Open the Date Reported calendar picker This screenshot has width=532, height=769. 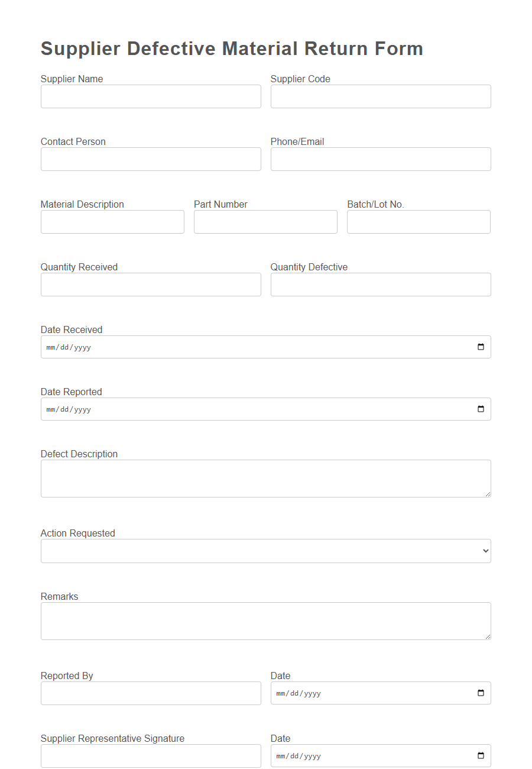click(x=479, y=409)
